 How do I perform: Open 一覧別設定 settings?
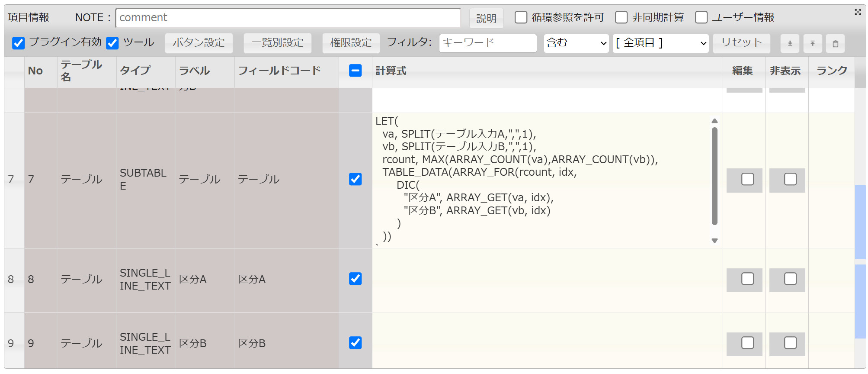tap(277, 43)
